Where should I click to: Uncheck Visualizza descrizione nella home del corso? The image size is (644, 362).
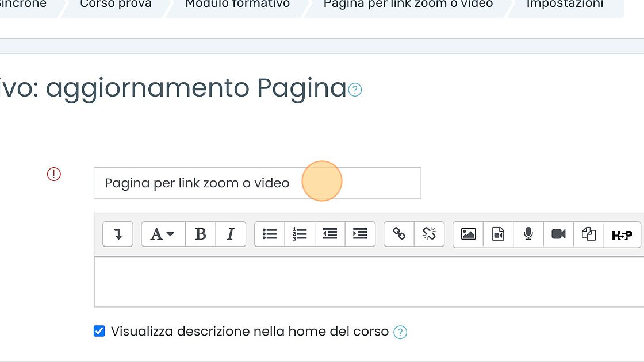pos(99,331)
